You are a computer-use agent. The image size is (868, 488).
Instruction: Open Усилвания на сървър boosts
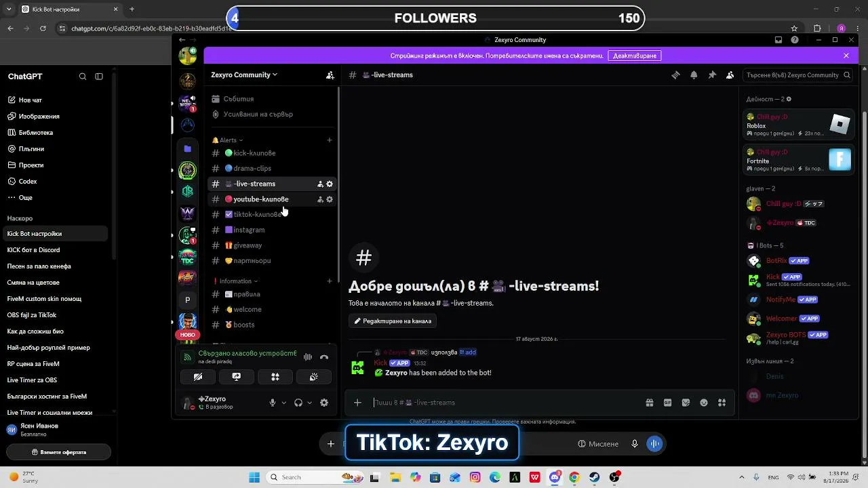tap(271, 115)
